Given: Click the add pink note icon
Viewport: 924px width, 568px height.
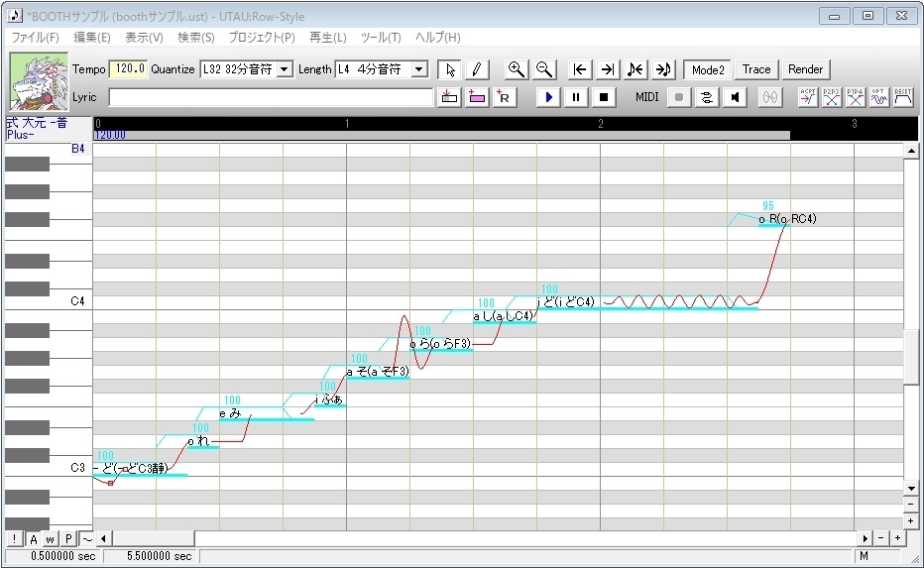Looking at the screenshot, I should click(x=477, y=97).
